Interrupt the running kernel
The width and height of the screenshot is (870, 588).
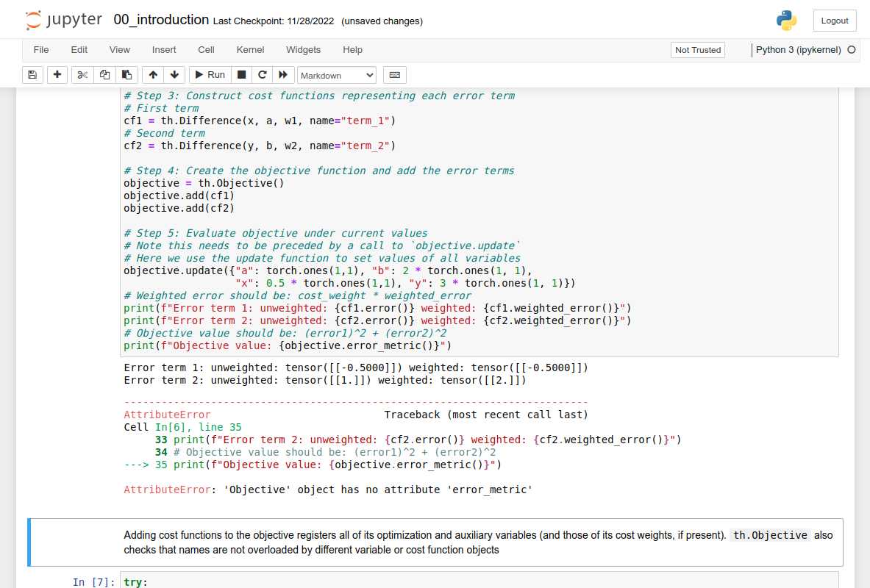pyautogui.click(x=242, y=74)
